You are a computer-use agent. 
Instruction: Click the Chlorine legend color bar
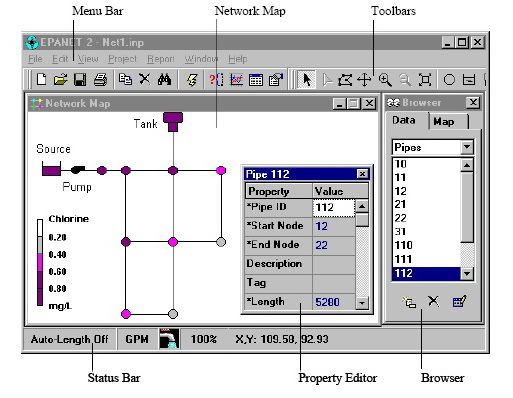point(40,262)
